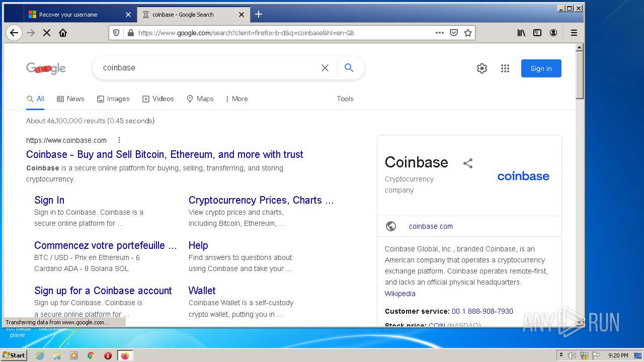Show hidden system tray icons

(561, 355)
